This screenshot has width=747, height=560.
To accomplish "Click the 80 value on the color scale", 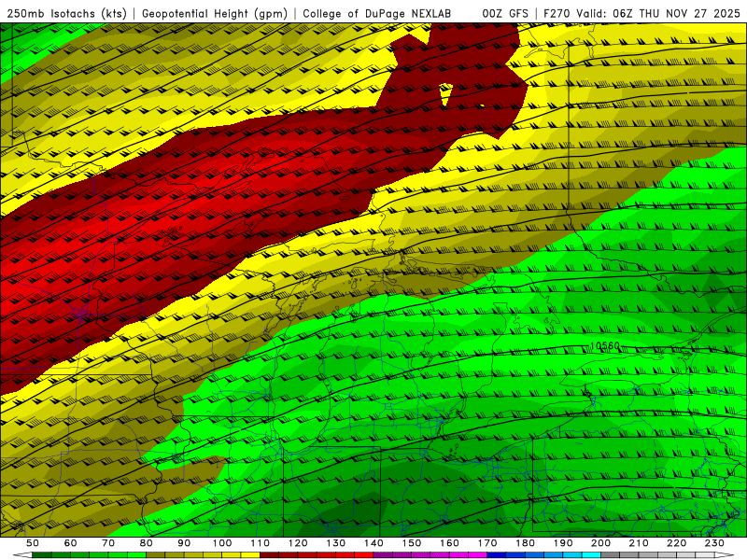I will [x=146, y=543].
